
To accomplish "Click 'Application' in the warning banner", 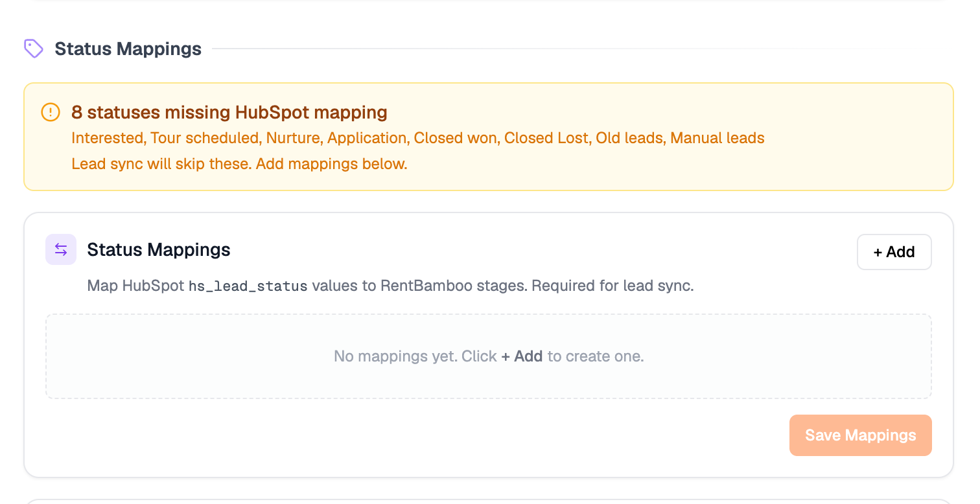I will point(367,138).
